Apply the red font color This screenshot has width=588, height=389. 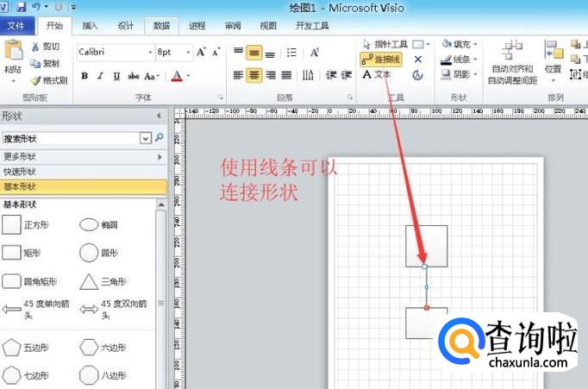177,76
